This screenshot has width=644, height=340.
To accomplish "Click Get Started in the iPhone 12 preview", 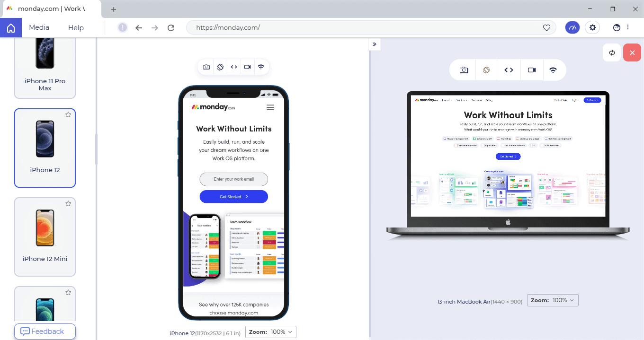I will [233, 196].
